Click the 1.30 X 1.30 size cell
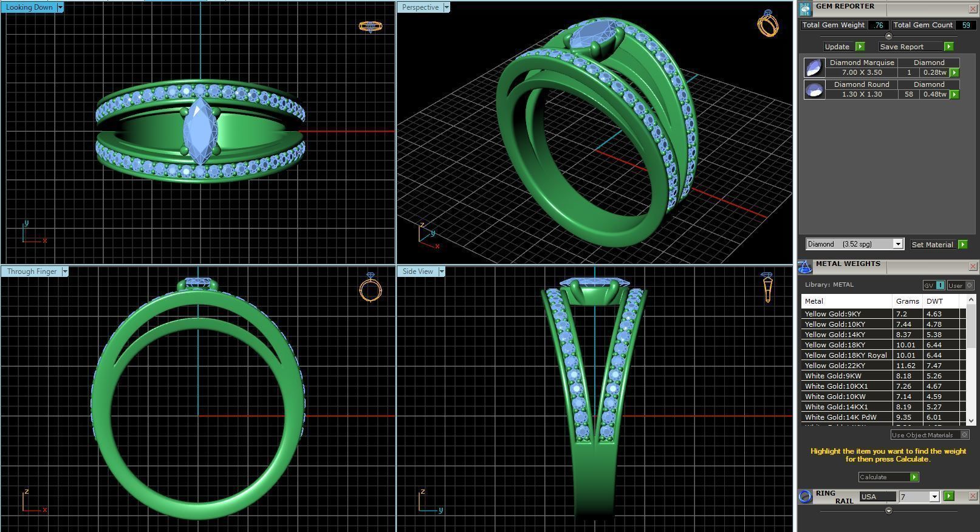This screenshot has width=980, height=532. tap(862, 94)
